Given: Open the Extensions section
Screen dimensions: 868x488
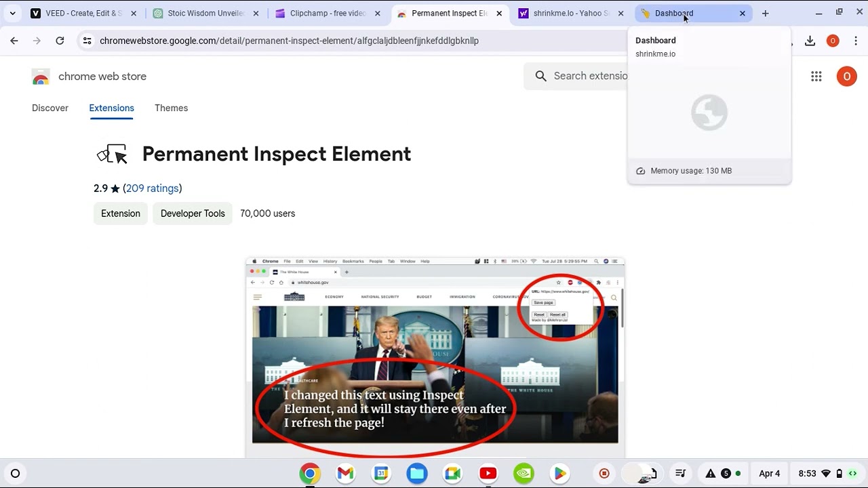Looking at the screenshot, I should pyautogui.click(x=111, y=108).
